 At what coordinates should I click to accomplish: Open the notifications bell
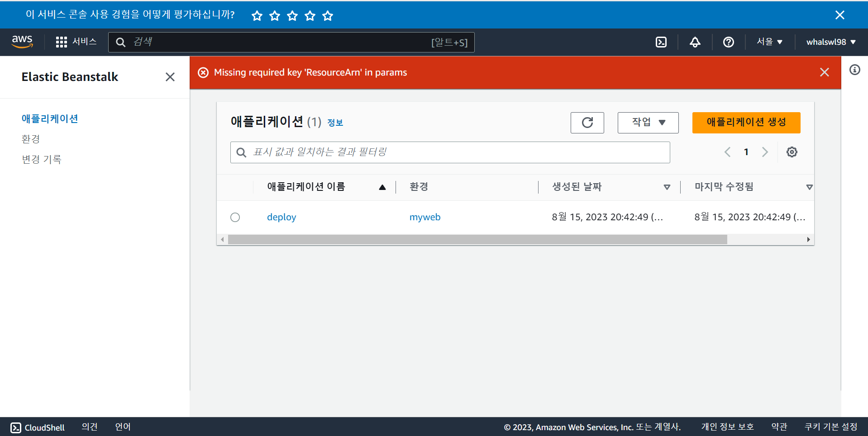point(695,42)
